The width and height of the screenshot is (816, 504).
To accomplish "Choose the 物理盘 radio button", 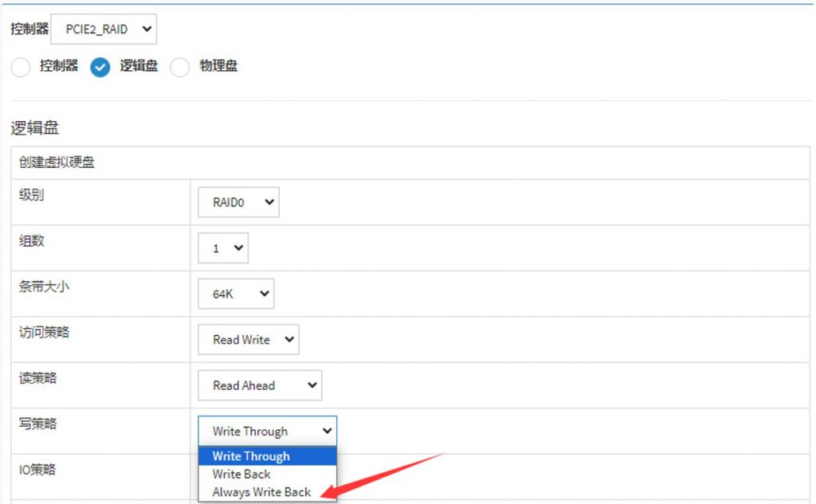I will pos(180,68).
